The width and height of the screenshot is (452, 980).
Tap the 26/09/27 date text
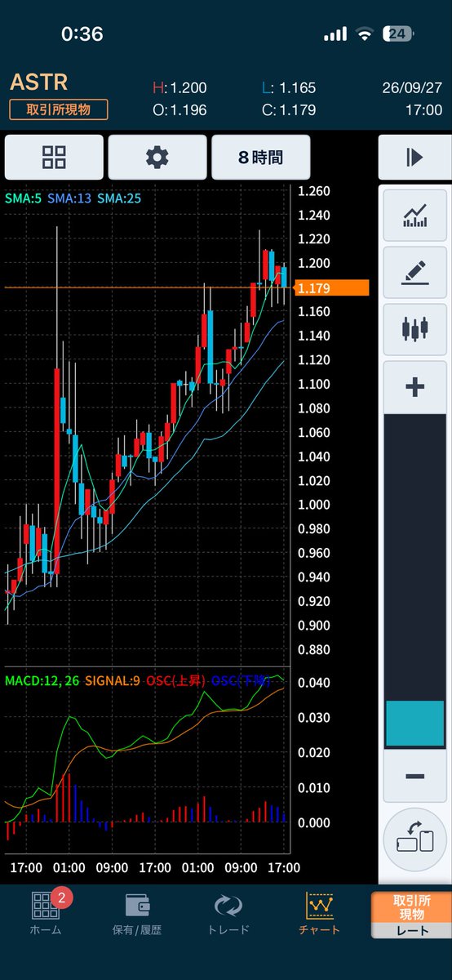[x=413, y=88]
